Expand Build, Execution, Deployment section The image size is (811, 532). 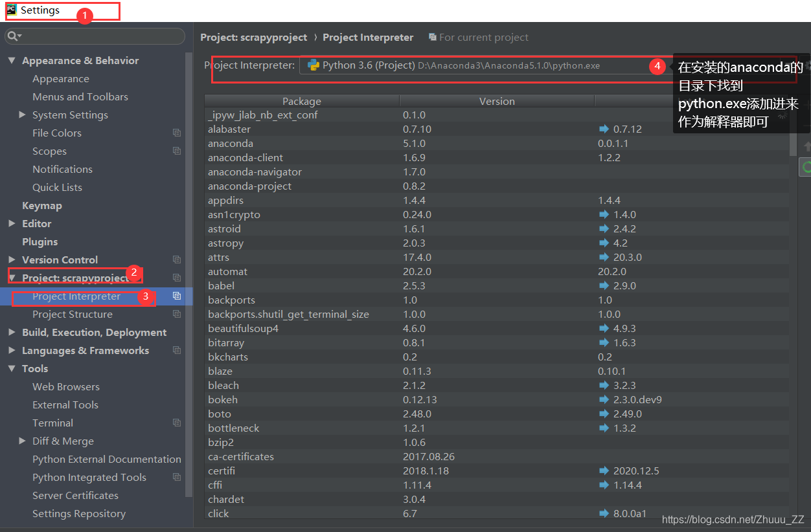[x=12, y=332]
